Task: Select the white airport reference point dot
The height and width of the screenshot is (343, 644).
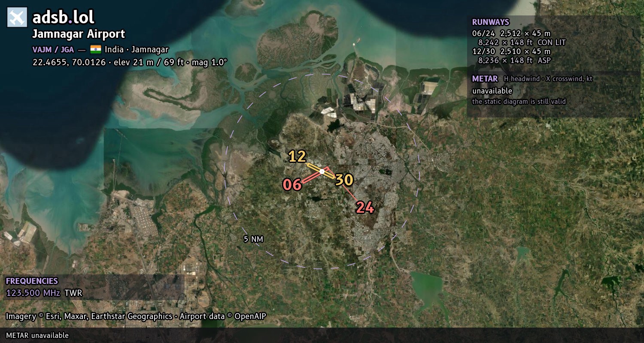Action: click(322, 171)
